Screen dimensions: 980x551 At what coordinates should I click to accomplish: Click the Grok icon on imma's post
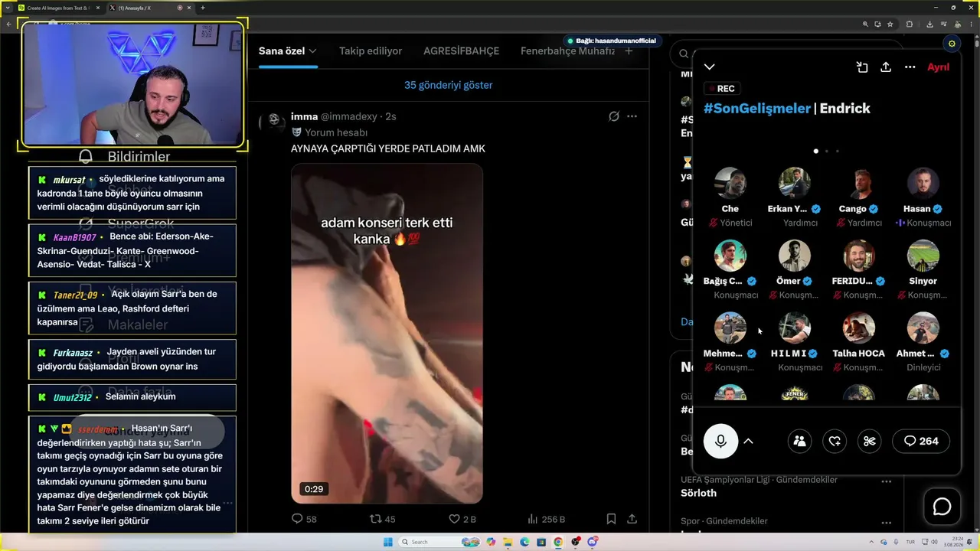click(x=613, y=116)
